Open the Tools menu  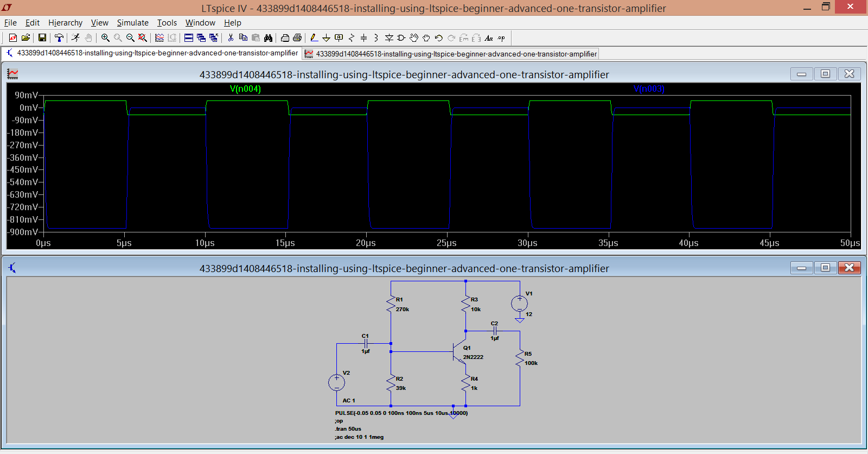click(167, 23)
